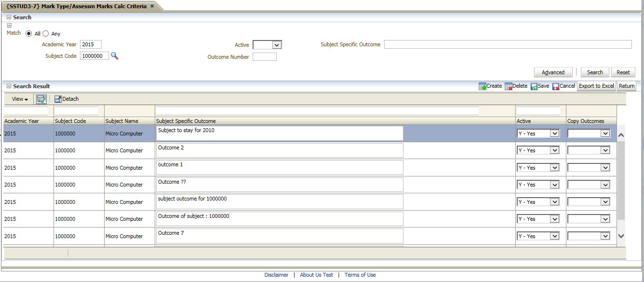Image resolution: width=644 pixels, height=282 pixels.
Task: Select the All match radio button
Action: coord(29,34)
